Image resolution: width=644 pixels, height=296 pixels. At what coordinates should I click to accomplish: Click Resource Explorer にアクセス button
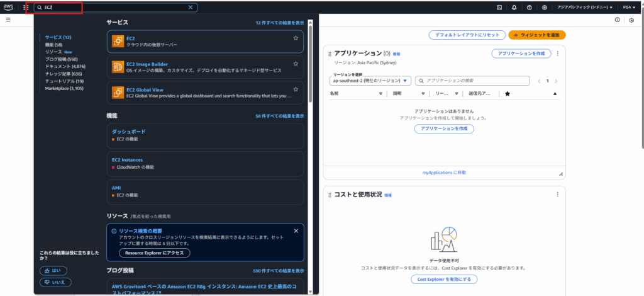pyautogui.click(x=155, y=253)
